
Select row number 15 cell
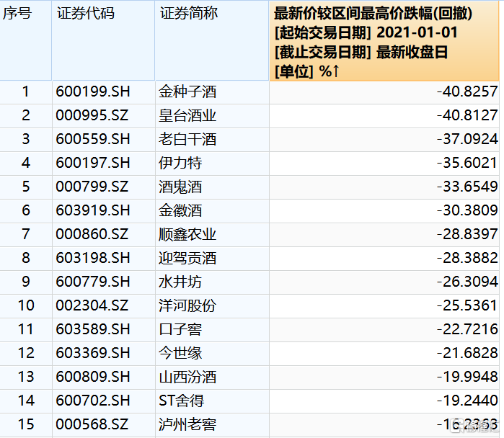pos(26,424)
